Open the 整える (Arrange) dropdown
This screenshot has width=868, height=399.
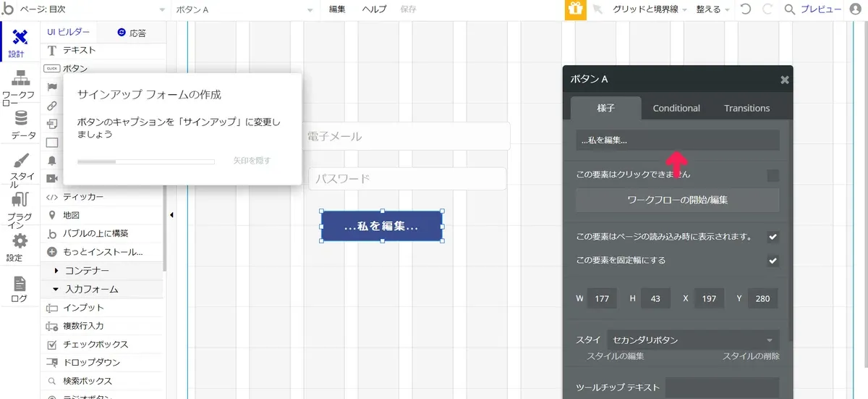coord(712,9)
